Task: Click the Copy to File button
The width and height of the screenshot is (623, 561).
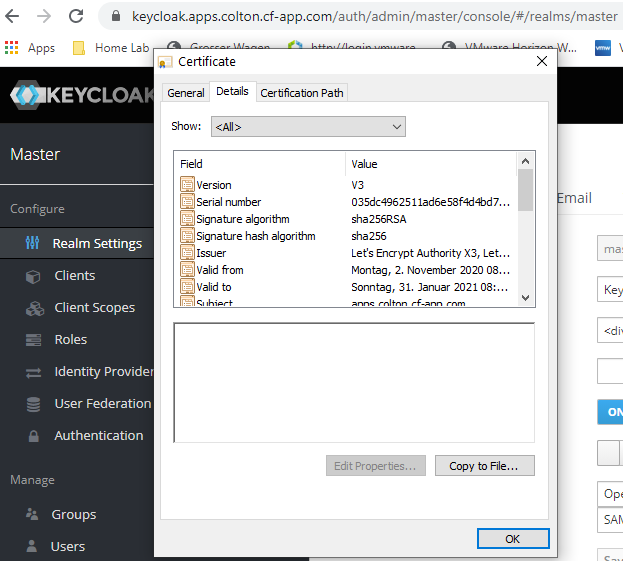Action: click(484, 466)
